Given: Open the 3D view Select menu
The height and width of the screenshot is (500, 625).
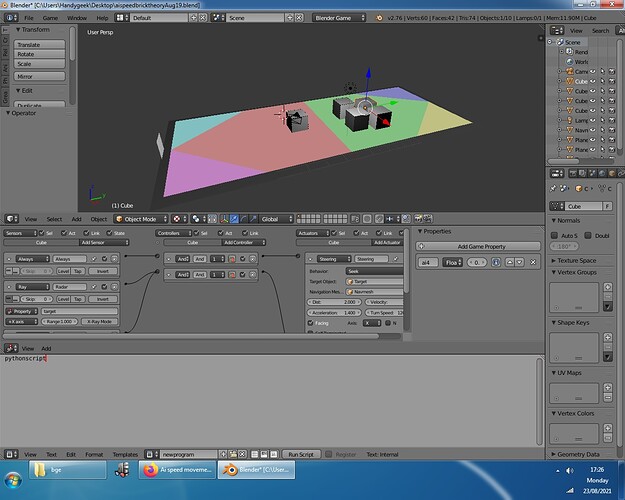Looking at the screenshot, I should pos(54,219).
